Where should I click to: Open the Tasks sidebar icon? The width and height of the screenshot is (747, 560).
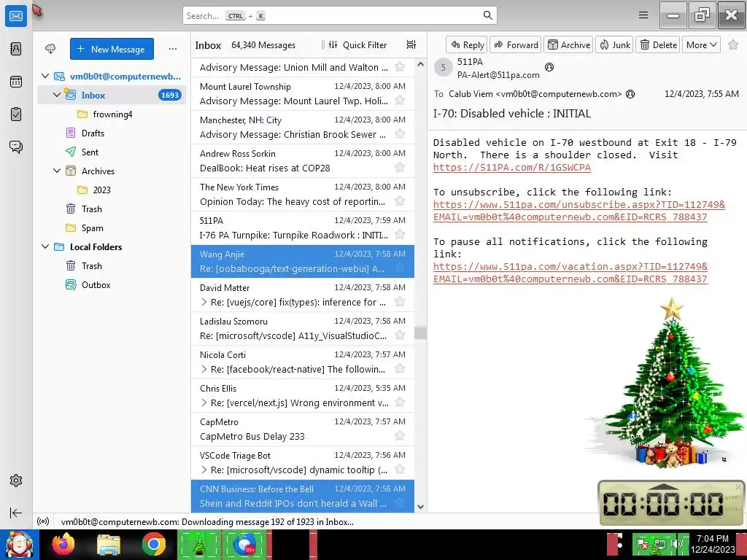[x=16, y=114]
